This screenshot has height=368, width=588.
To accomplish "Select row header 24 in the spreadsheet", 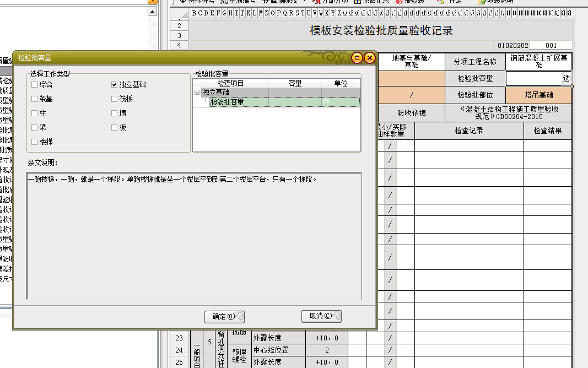I will click(179, 350).
